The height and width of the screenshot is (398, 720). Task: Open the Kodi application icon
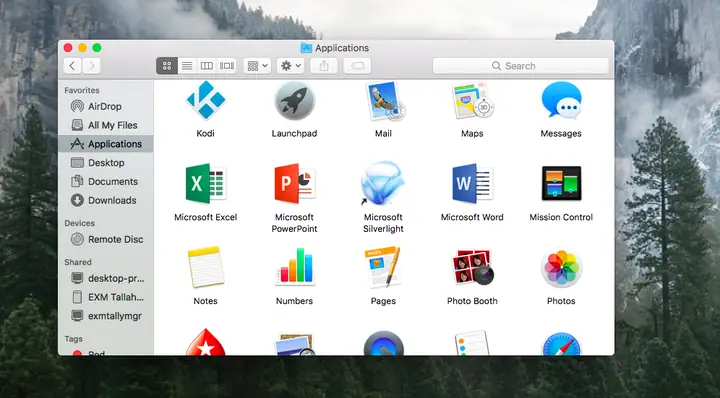[x=205, y=101]
